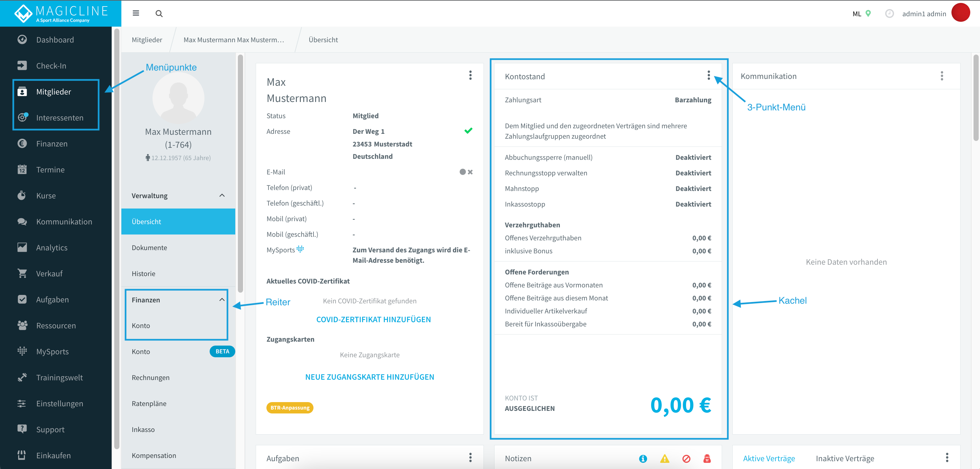Click Max Mustermann breadcrumb

point(234,40)
